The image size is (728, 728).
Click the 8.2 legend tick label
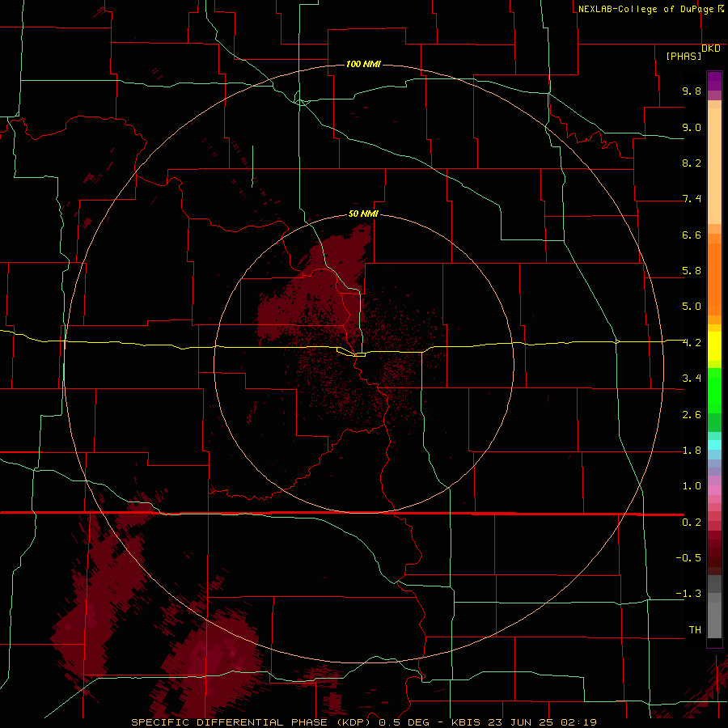coord(692,163)
